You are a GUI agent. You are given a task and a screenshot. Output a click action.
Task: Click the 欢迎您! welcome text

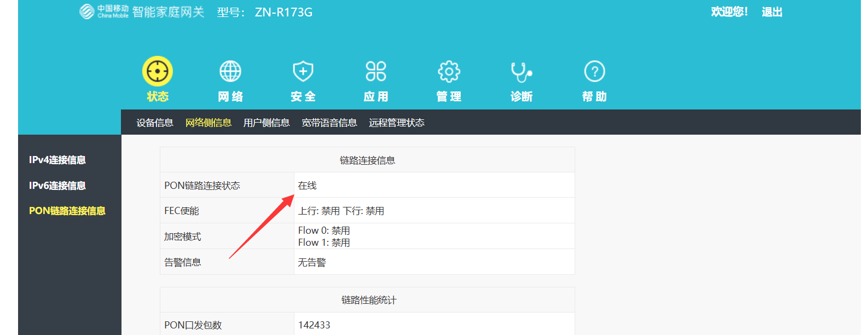click(x=729, y=12)
